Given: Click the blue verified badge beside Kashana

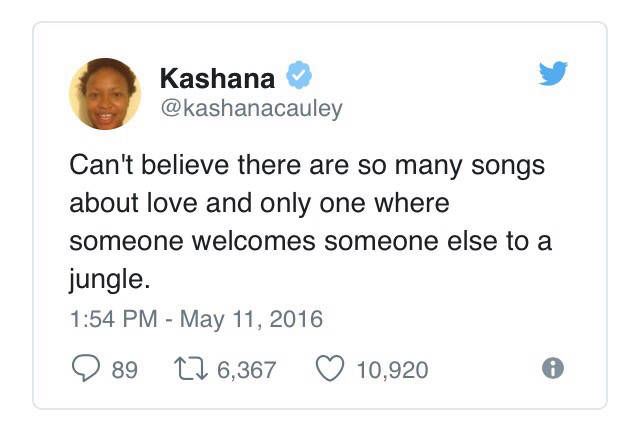Looking at the screenshot, I should pos(300,74).
